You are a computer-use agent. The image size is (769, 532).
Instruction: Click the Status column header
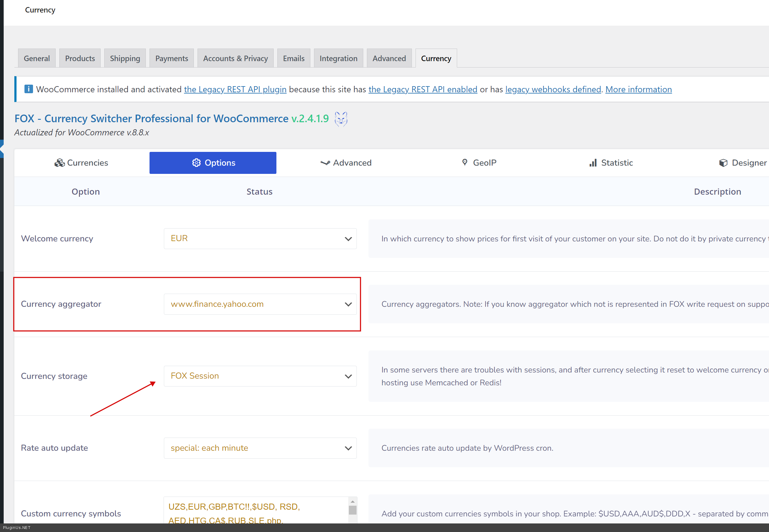point(260,192)
